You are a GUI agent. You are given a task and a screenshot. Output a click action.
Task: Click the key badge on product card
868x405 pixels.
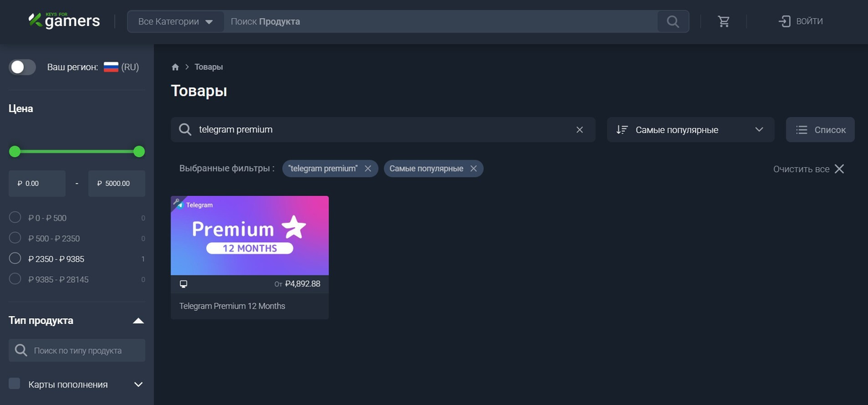coord(176,201)
